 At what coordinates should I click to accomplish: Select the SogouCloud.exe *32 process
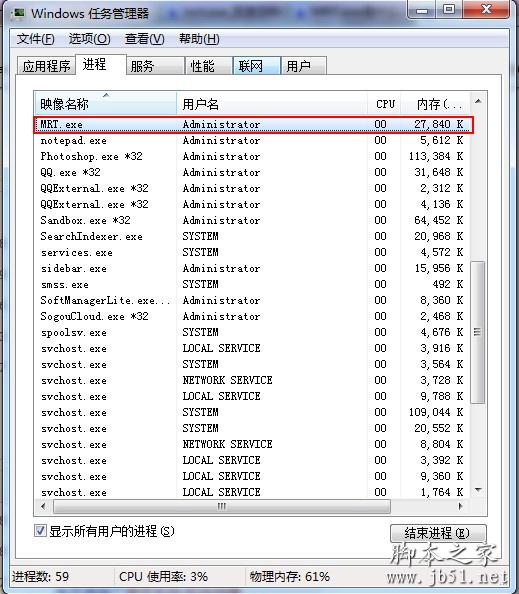pyautogui.click(x=253, y=316)
